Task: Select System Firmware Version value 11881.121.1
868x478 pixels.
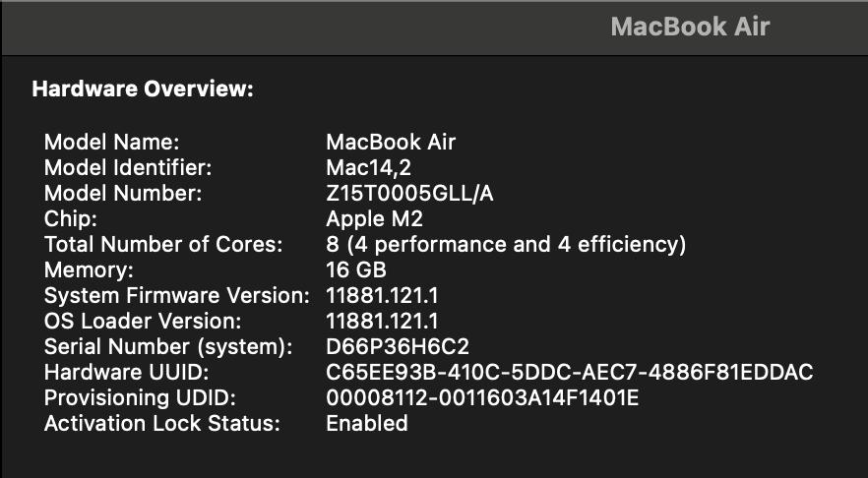Action: [x=382, y=295]
